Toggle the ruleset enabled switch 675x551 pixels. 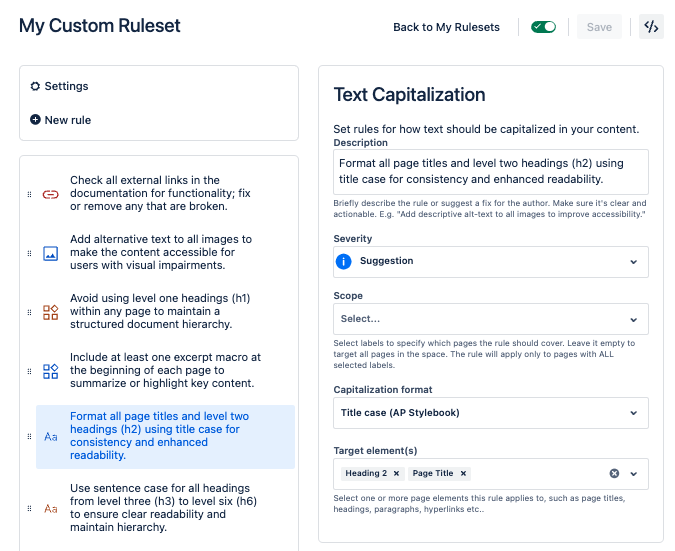point(543,27)
